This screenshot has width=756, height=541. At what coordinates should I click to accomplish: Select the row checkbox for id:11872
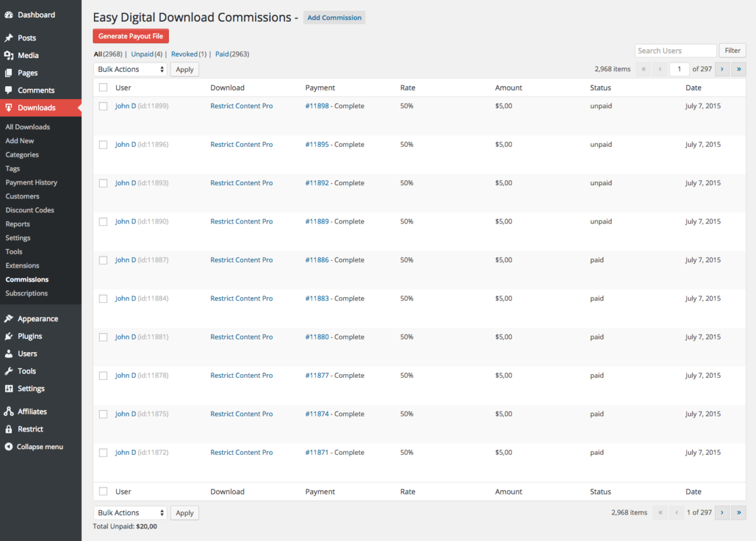(x=103, y=453)
